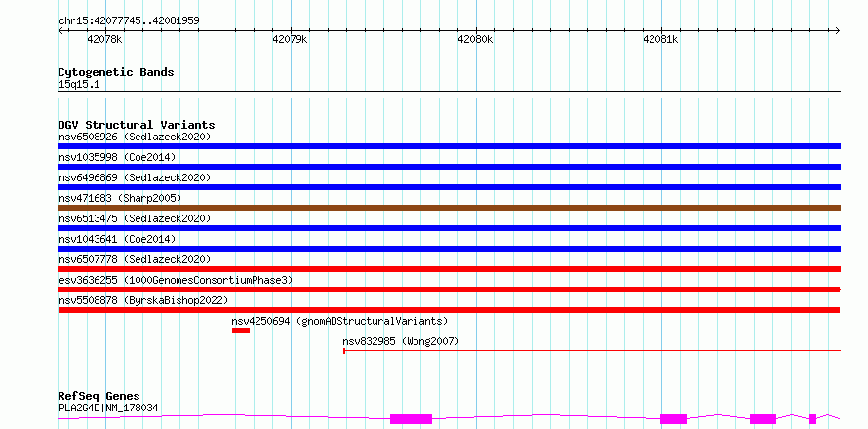Click the nsv832985 (Wong2007) label

[402, 341]
